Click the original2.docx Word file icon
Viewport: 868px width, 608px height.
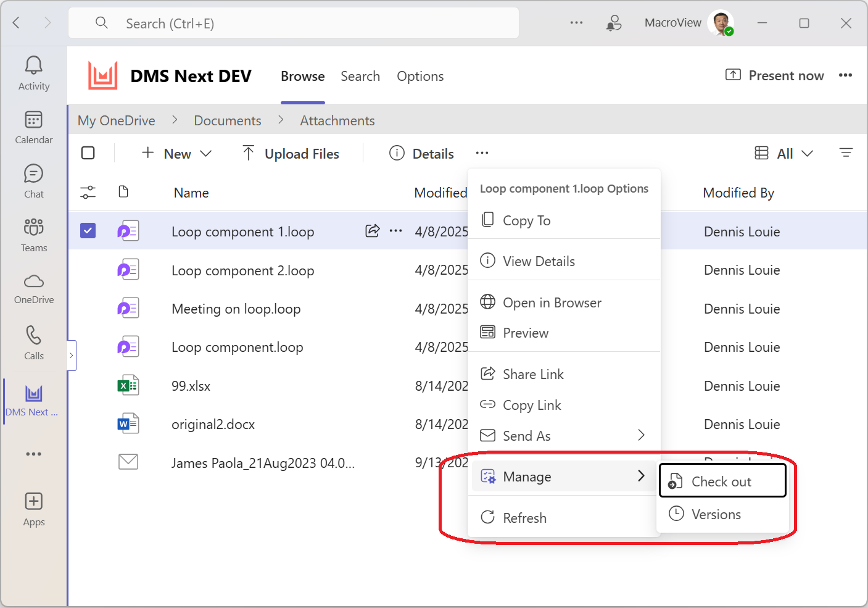pos(128,424)
